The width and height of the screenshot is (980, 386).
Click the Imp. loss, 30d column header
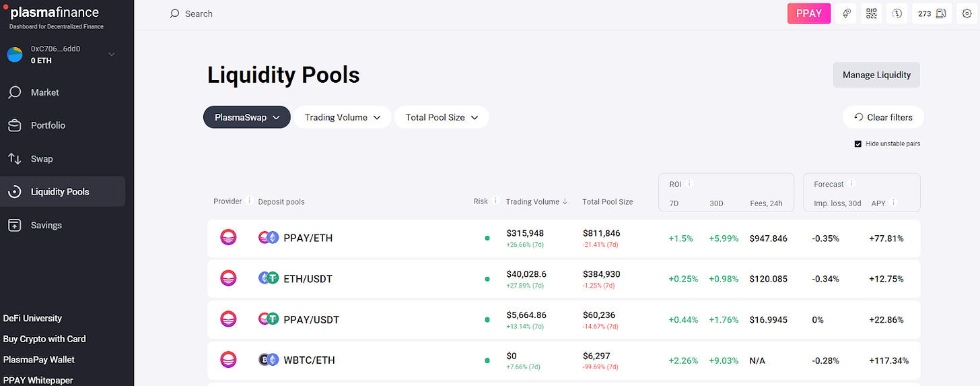pos(837,203)
